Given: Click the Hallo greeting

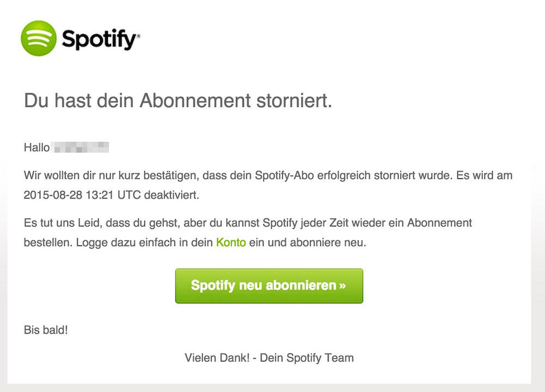Looking at the screenshot, I should tap(37, 147).
